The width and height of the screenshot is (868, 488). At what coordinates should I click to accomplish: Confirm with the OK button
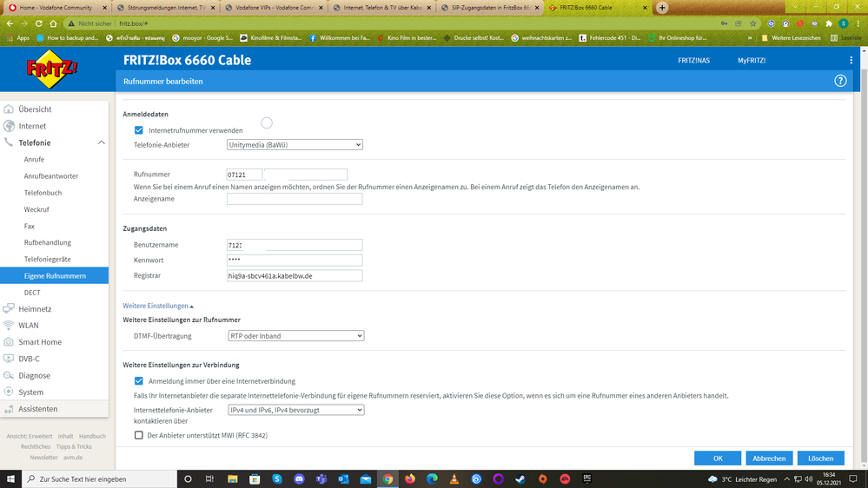718,458
